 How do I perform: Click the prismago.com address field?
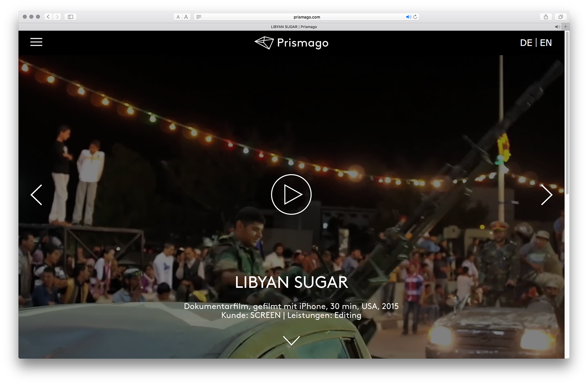click(x=307, y=17)
